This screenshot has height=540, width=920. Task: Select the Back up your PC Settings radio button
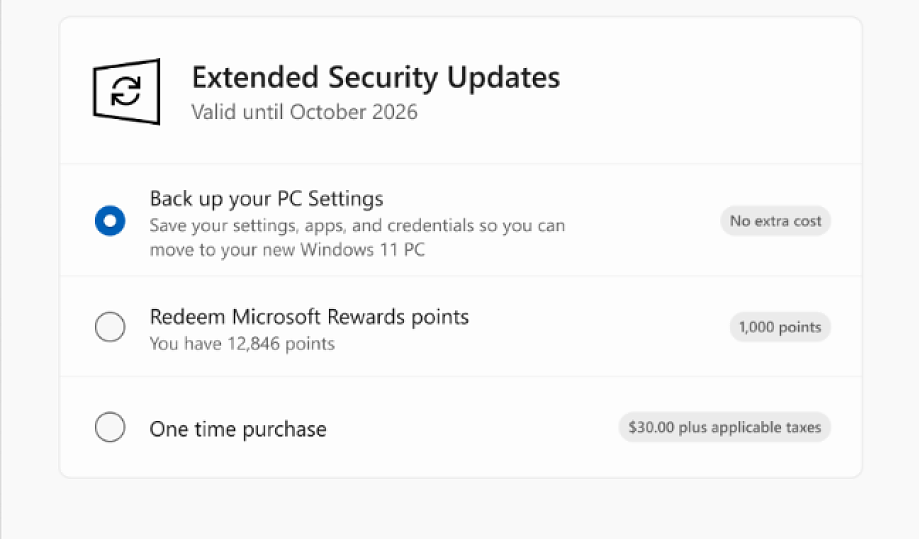pos(110,221)
